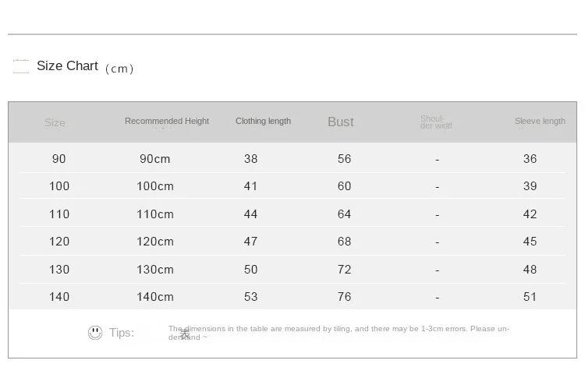
Task: Click bust value 68 in the table
Action: click(344, 242)
